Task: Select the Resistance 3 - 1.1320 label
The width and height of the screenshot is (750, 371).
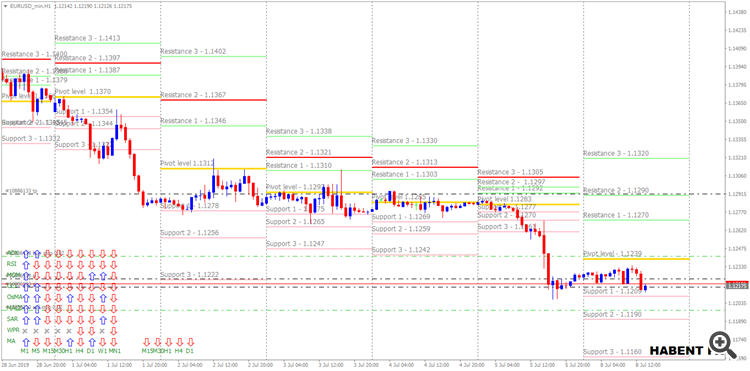Action: tap(616, 153)
